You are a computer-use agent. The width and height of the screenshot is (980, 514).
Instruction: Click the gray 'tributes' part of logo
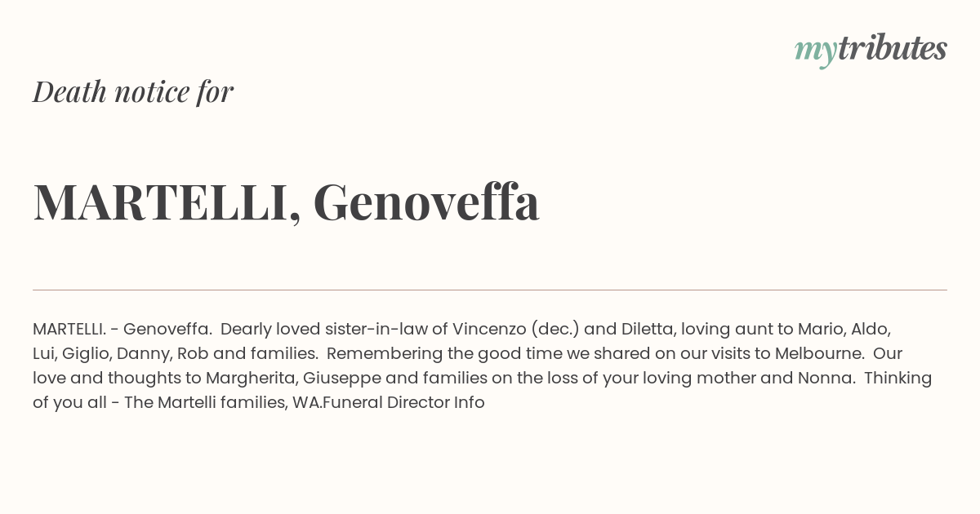pyautogui.click(x=893, y=48)
